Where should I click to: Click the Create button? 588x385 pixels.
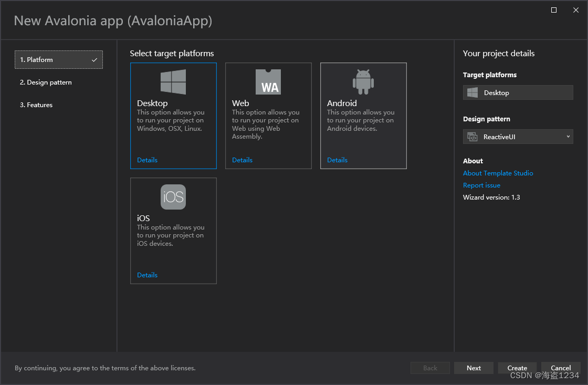(517, 368)
